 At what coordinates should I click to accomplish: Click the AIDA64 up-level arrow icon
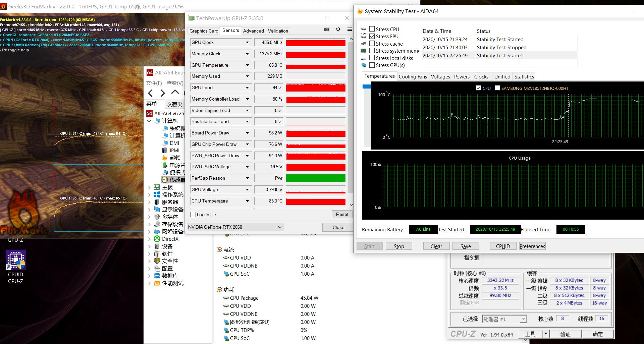(175, 92)
